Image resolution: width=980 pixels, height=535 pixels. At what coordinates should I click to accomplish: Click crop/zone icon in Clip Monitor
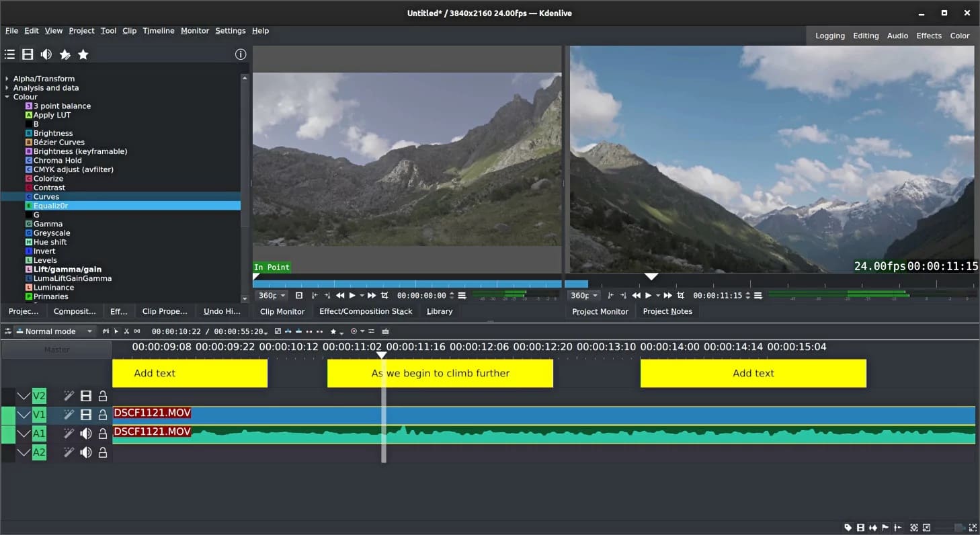click(x=384, y=296)
